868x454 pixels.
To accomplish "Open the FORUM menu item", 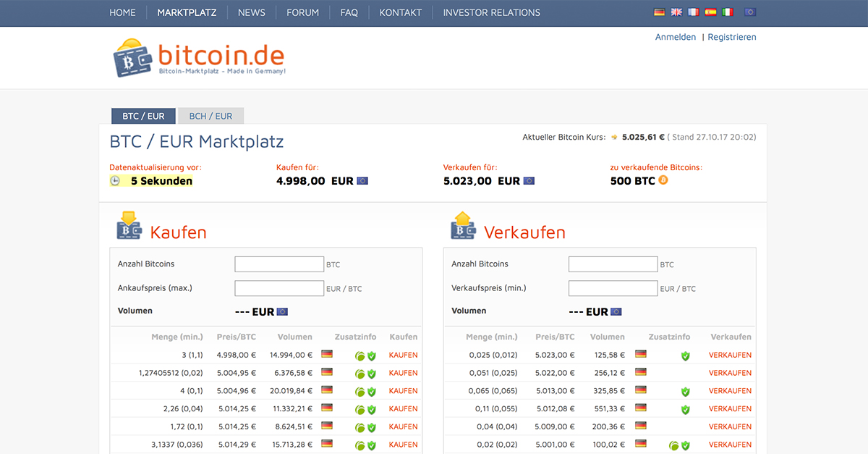I will (x=303, y=12).
